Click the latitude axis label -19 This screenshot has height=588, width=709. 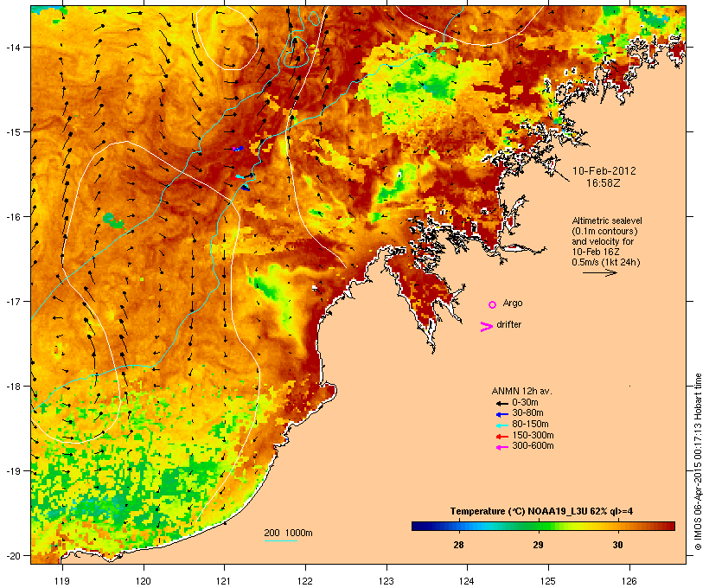(13, 471)
